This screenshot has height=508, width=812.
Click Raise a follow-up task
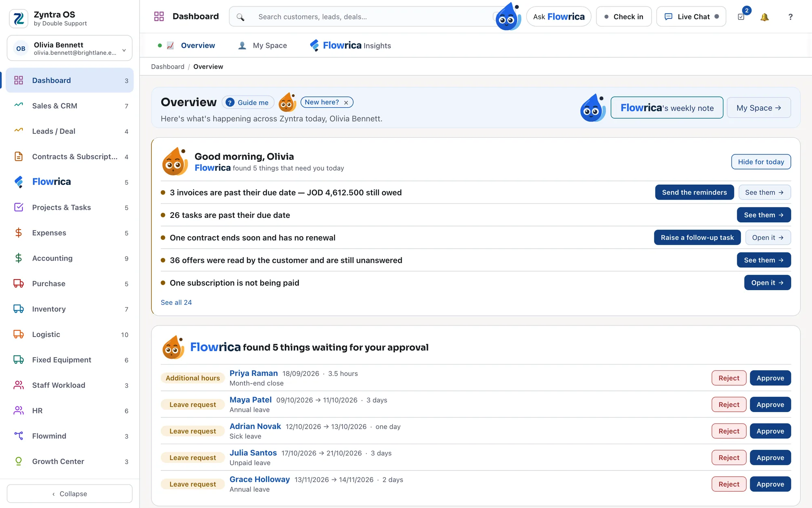click(x=697, y=237)
